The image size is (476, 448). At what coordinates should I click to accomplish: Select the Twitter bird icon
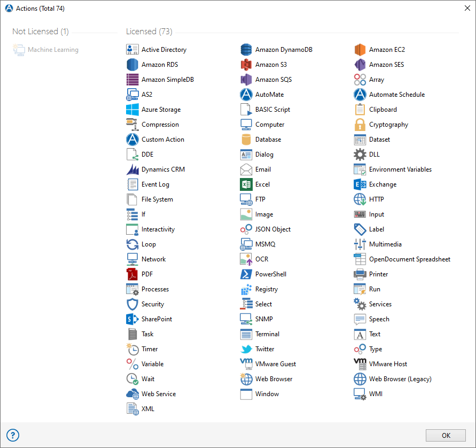point(246,349)
